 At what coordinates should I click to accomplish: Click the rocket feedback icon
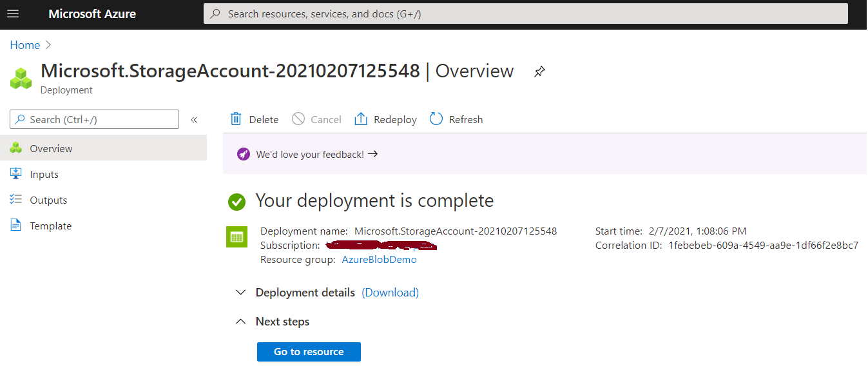tap(243, 154)
